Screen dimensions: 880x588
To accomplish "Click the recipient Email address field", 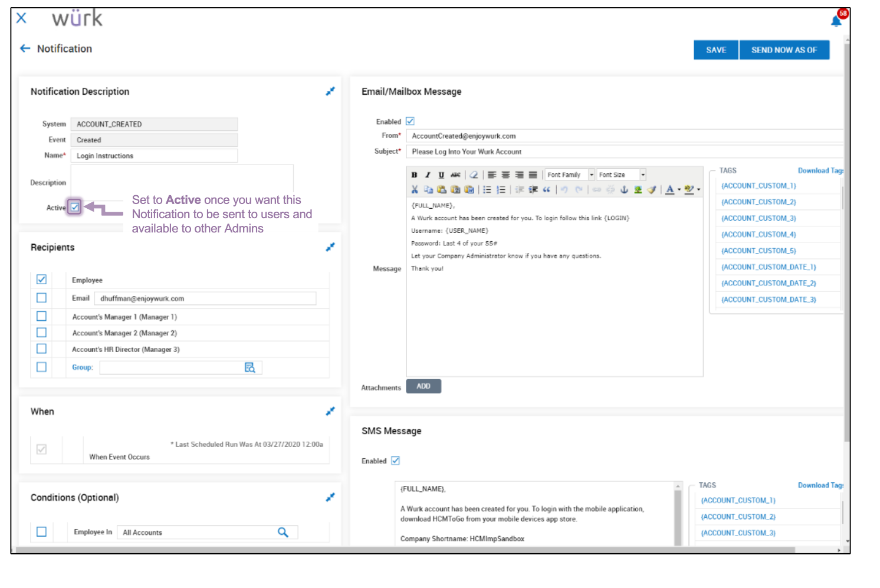I will point(205,298).
